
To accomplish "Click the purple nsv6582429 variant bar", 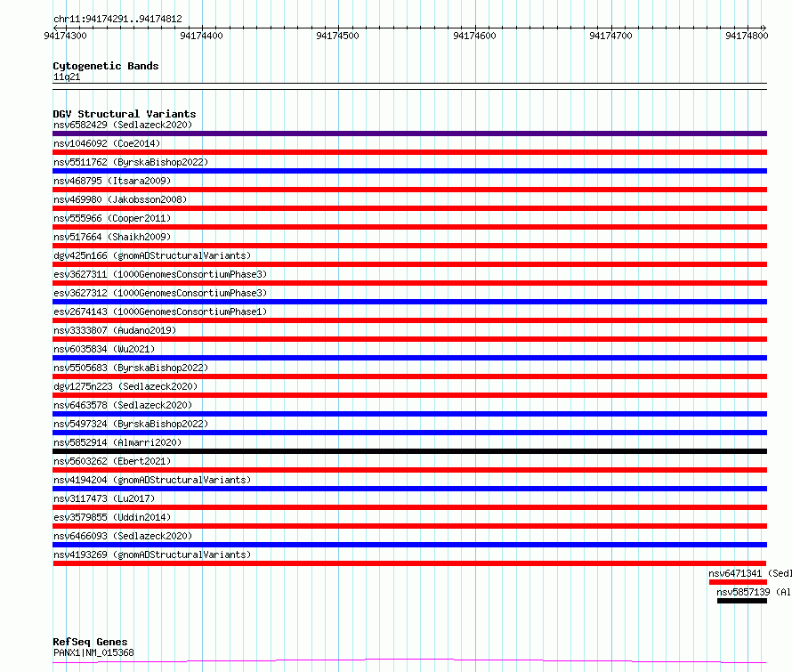I will tap(409, 134).
